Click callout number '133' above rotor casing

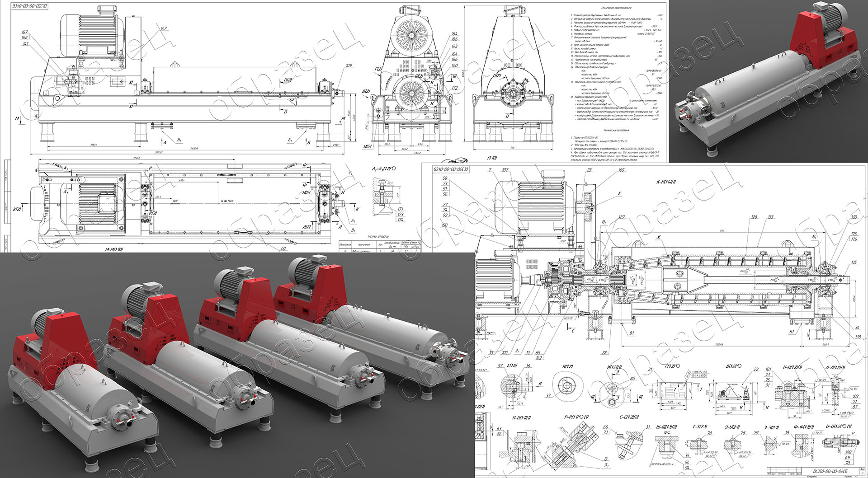pos(770,217)
